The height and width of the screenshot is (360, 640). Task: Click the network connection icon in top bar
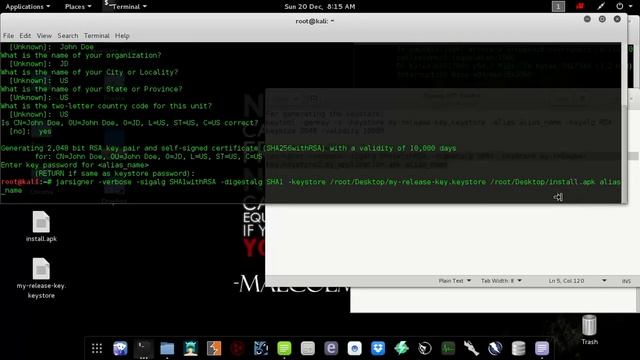[x=601, y=6]
